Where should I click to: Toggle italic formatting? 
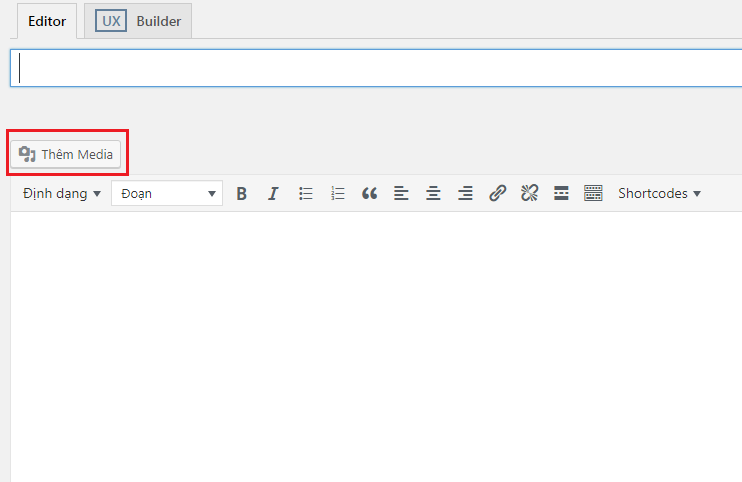point(273,193)
